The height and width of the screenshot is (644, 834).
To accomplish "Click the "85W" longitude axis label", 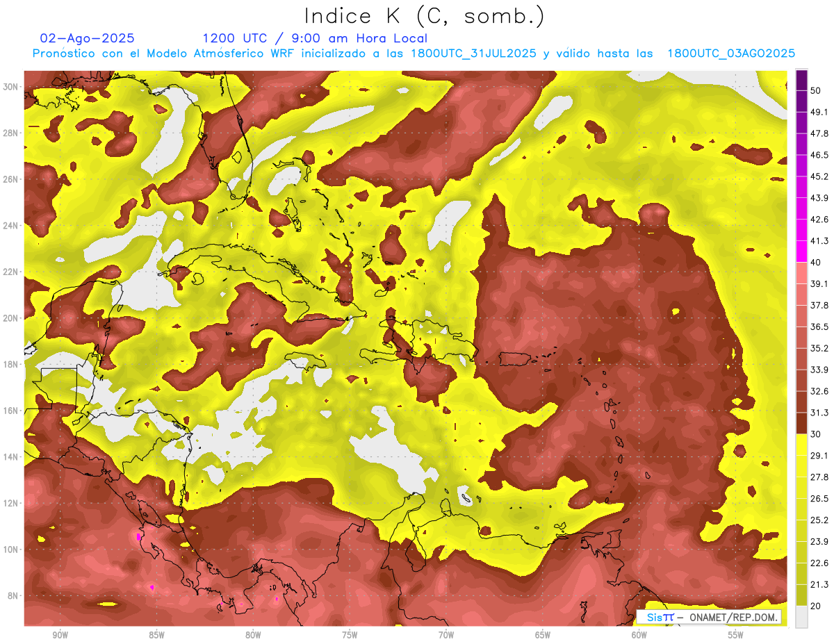I will pyautogui.click(x=156, y=635).
